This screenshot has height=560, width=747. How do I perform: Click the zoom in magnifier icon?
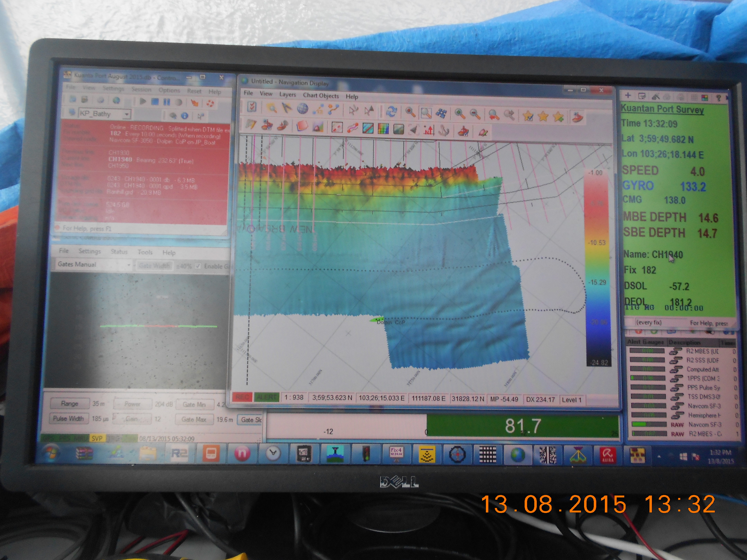(460, 114)
